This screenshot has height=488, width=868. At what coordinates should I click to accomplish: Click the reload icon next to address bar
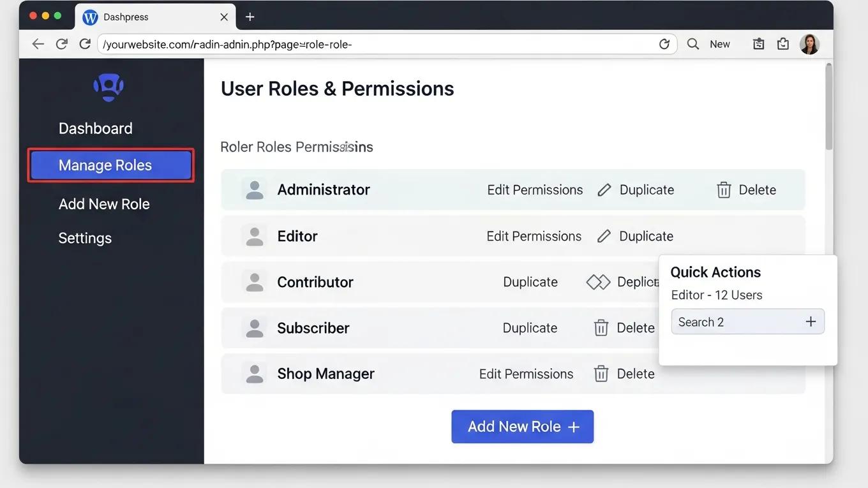(x=85, y=44)
